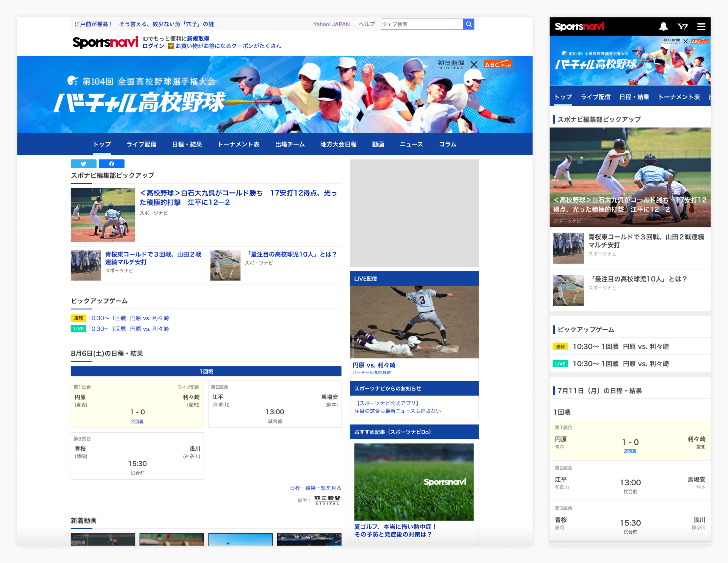Open the hamburger menu in the mobile header
The width and height of the screenshot is (728, 563).
(x=701, y=27)
